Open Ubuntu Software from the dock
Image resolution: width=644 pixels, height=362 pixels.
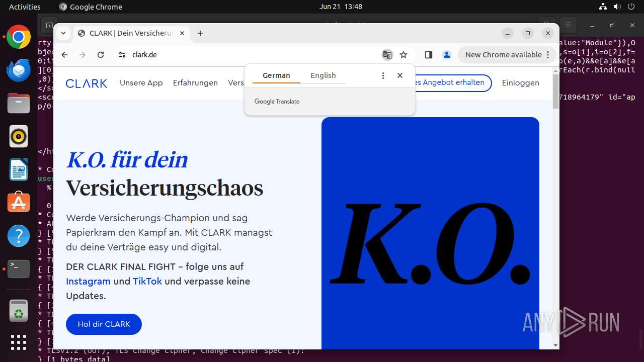[19, 202]
